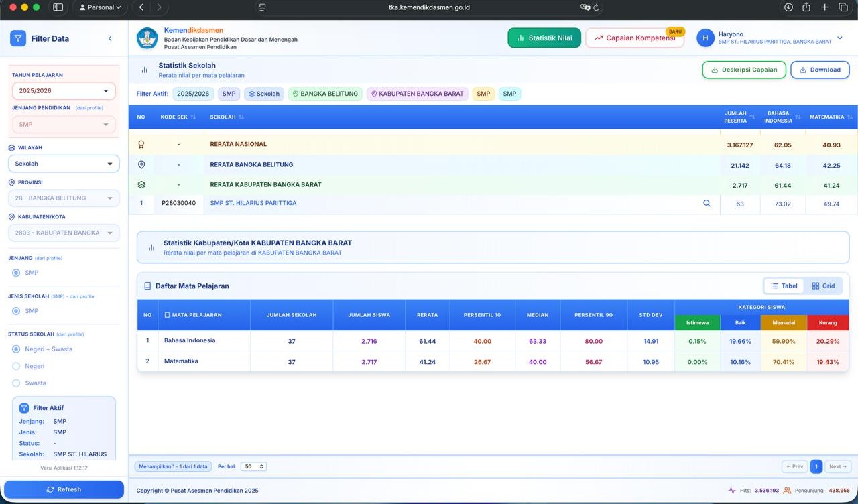Click the green Istimewa category header
The height and width of the screenshot is (504, 858).
(x=697, y=322)
